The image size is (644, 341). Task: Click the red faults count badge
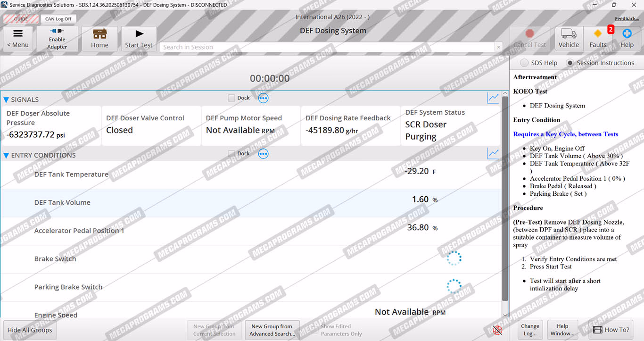(610, 30)
